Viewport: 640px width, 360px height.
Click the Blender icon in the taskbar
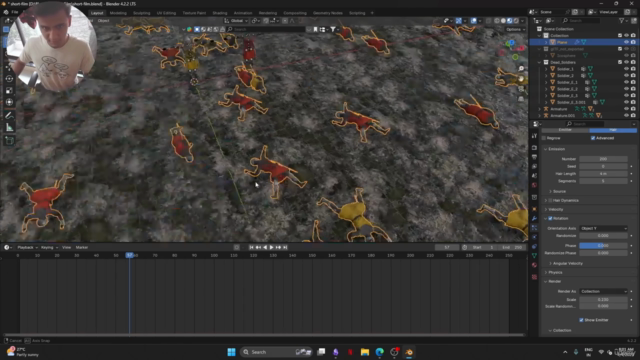[x=409, y=352]
